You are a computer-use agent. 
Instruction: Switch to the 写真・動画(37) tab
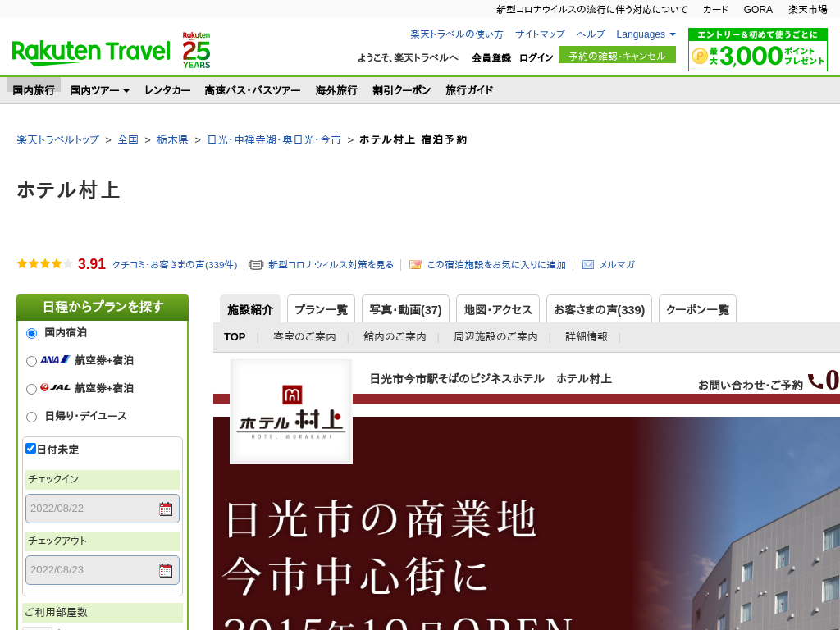click(405, 309)
